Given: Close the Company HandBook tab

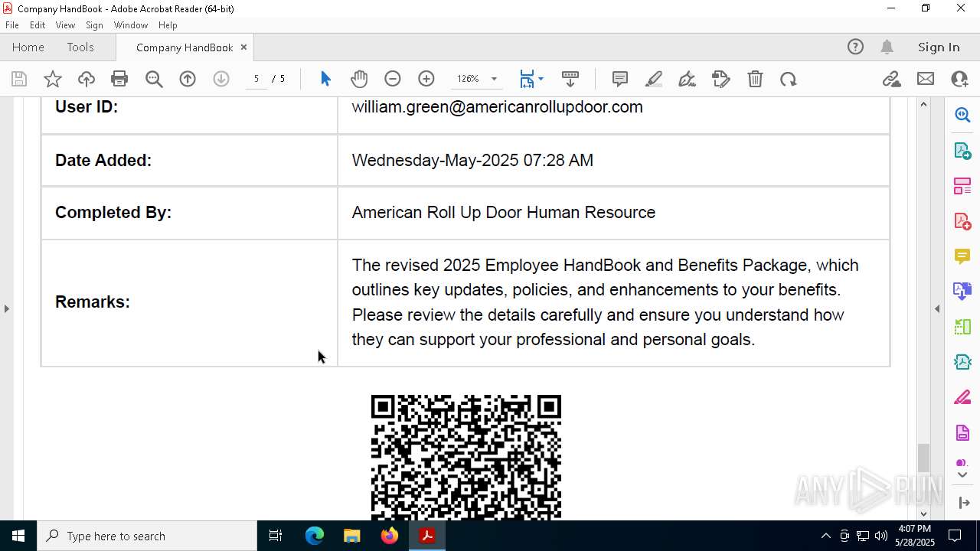Looking at the screenshot, I should click(243, 47).
